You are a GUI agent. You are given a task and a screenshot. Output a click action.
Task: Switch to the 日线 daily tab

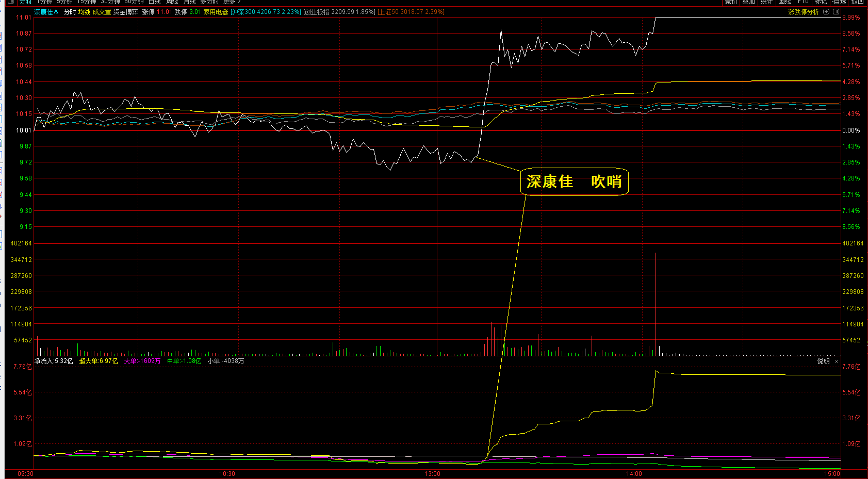[x=155, y=2]
